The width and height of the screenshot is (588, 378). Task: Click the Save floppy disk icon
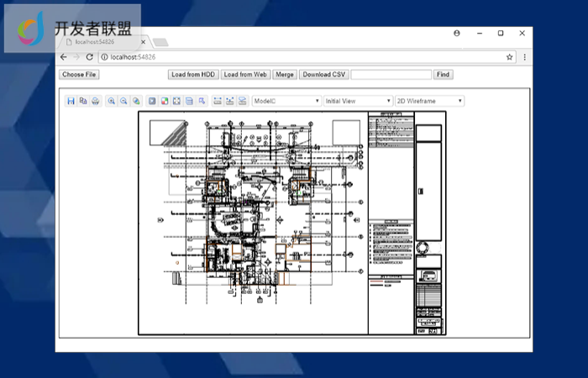[x=71, y=101]
